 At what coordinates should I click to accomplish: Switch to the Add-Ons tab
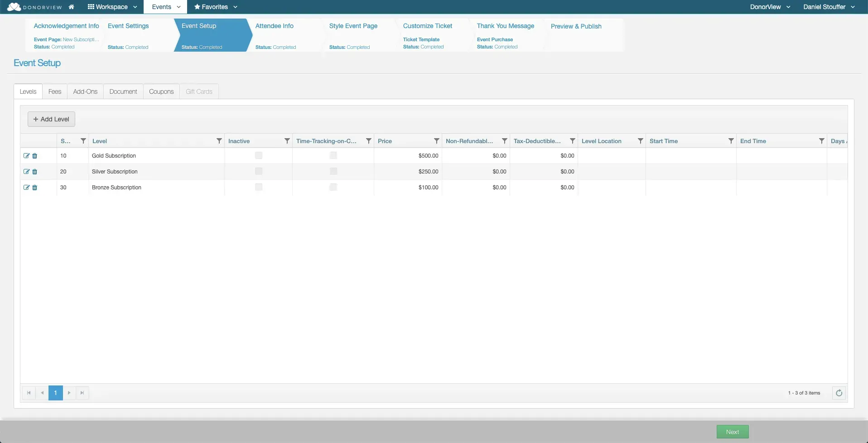(x=85, y=91)
